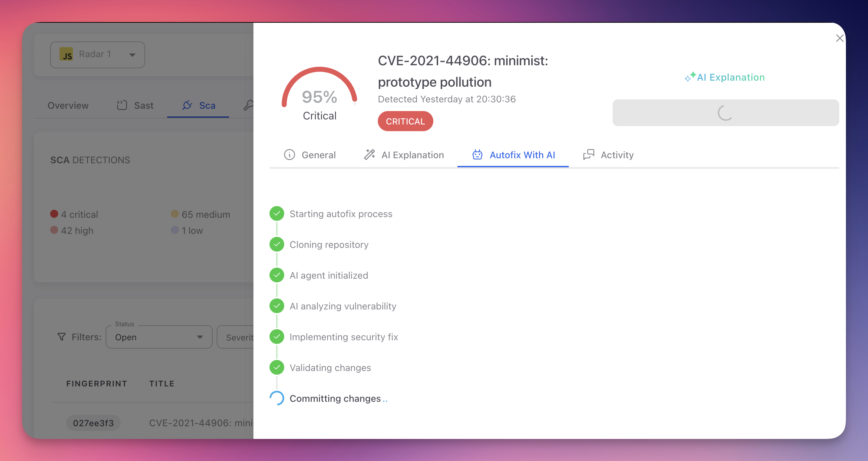The image size is (868, 461).
Task: Click the 95% Critical gauge
Action: click(x=319, y=98)
